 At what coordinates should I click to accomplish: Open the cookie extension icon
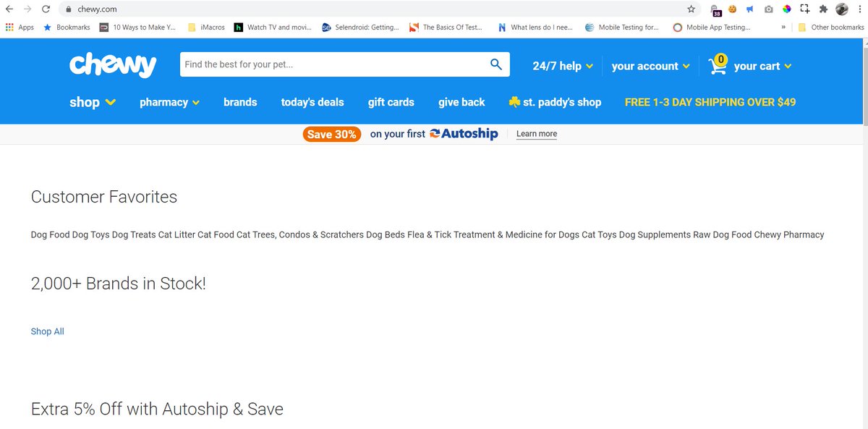pos(733,9)
